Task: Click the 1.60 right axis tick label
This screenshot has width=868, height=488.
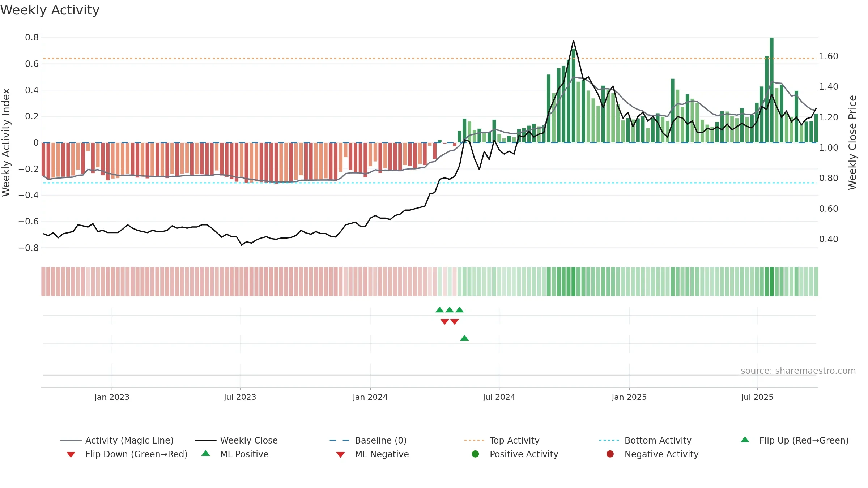Action: (829, 56)
